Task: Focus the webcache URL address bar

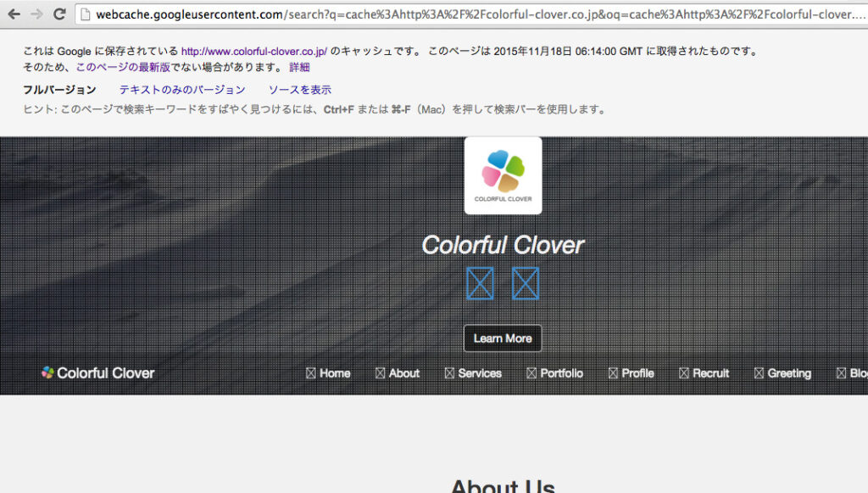Action: click(470, 14)
